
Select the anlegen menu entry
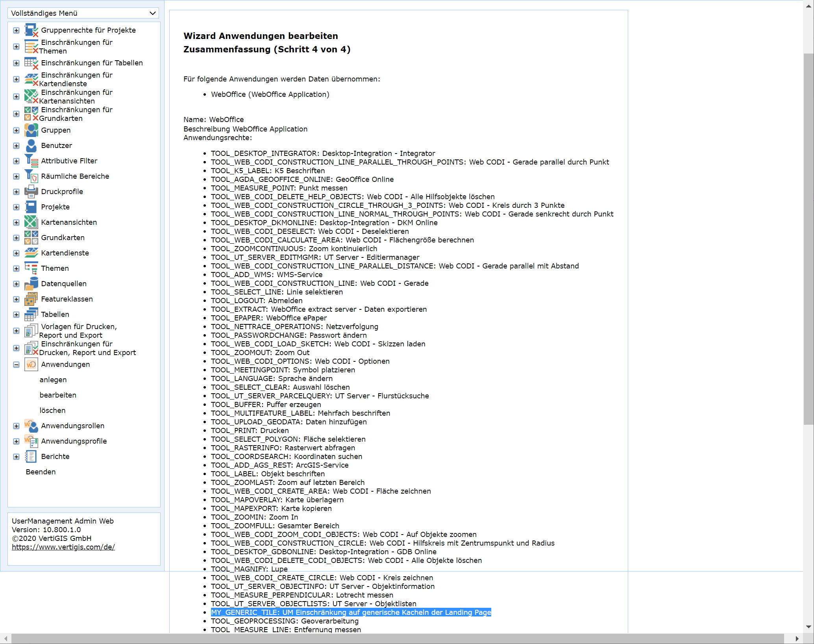tap(53, 380)
